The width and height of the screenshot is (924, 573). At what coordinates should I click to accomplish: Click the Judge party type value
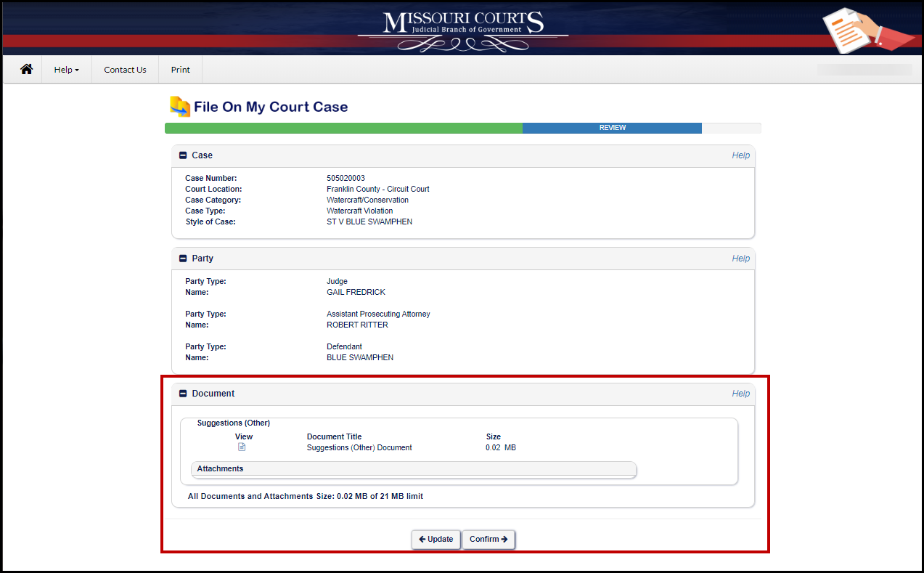[x=337, y=281]
